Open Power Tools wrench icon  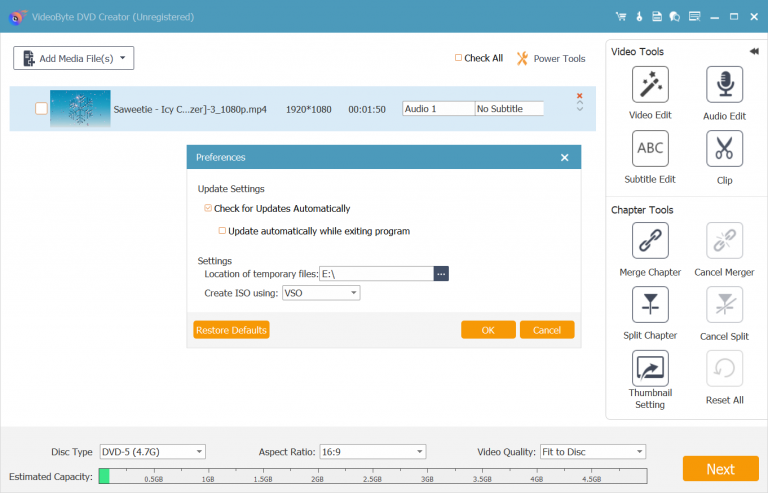pyautogui.click(x=523, y=58)
